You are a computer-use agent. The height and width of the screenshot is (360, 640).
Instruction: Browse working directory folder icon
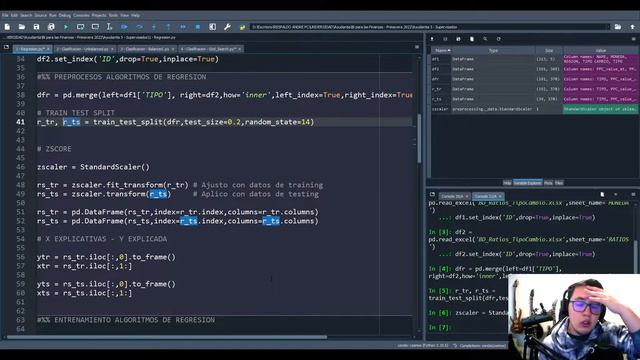pyautogui.click(x=618, y=27)
